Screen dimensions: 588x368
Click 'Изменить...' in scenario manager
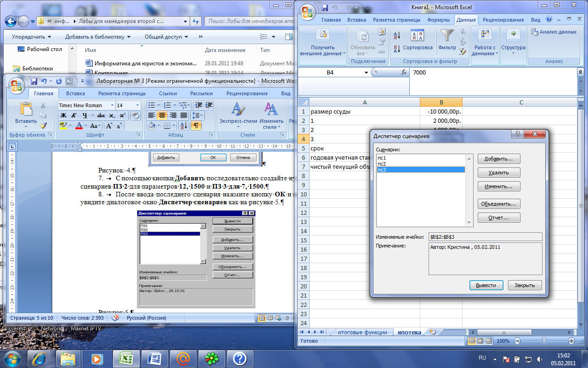(499, 186)
